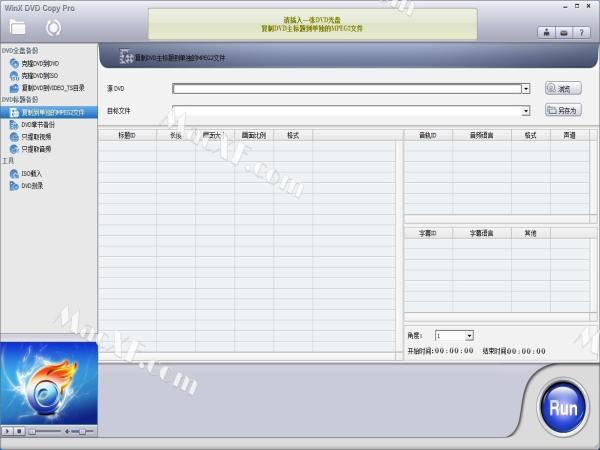Click the subtitle table vertical scrollbar

pos(593,275)
